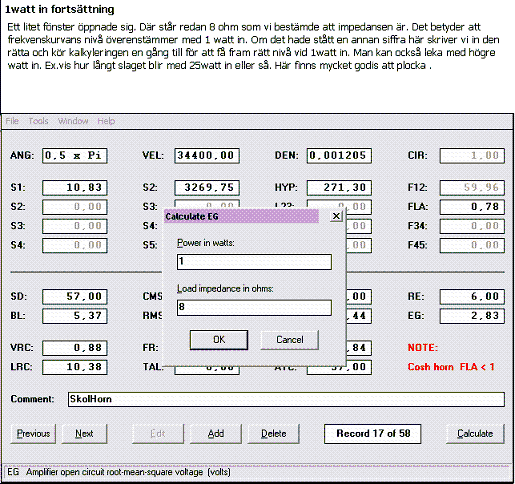Select the left-column S3 field
Image resolution: width=515 pixels, height=484 pixels.
tap(75, 226)
